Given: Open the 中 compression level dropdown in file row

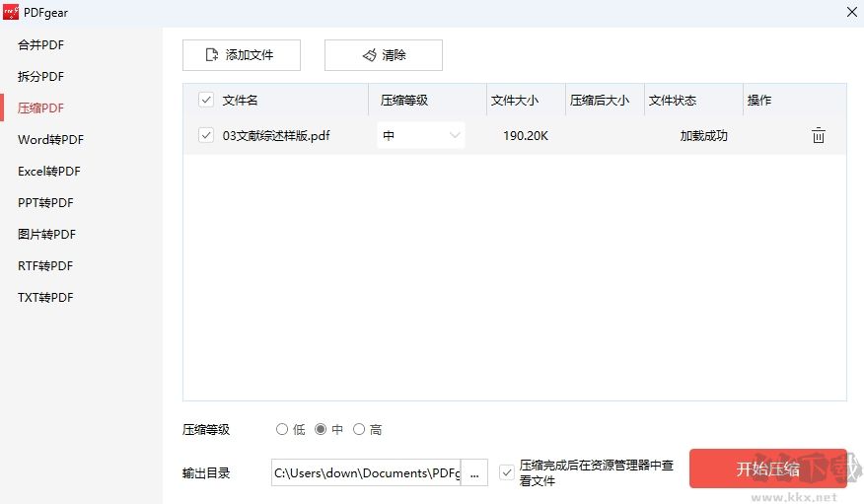Looking at the screenshot, I should click(x=421, y=135).
